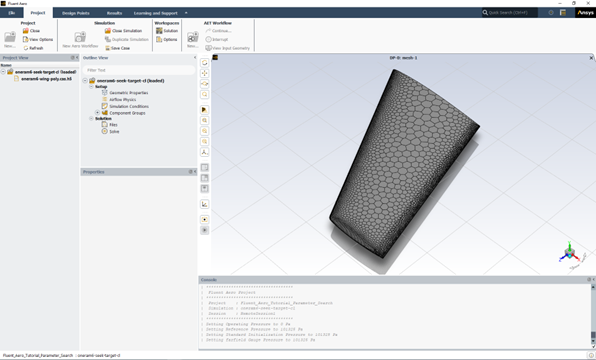Viewport: 596px width, 360px height.
Task: Click the New project folder icon
Action: (x=10, y=37)
